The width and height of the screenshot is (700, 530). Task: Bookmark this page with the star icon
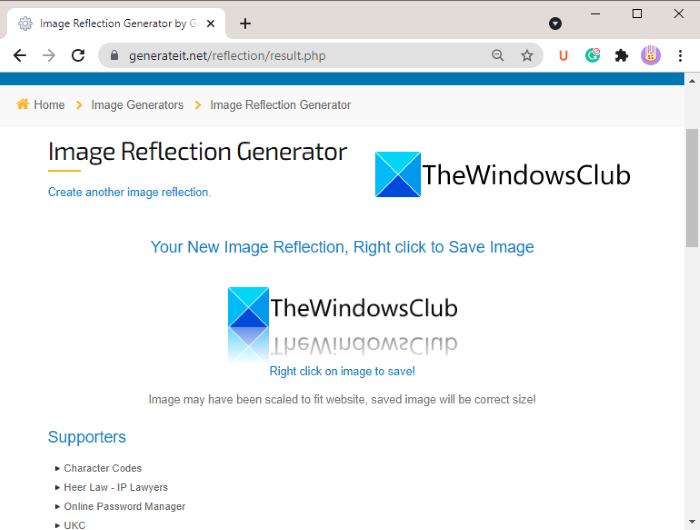point(527,55)
